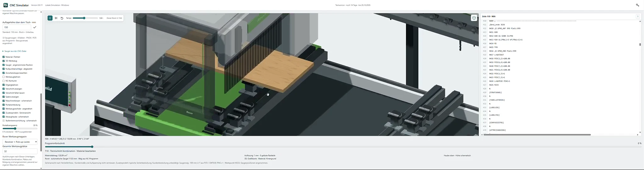This screenshot has height=170, width=644.
Task: Toggle Verschnitt anzeigen checkbox
Action: click(x=3, y=89)
